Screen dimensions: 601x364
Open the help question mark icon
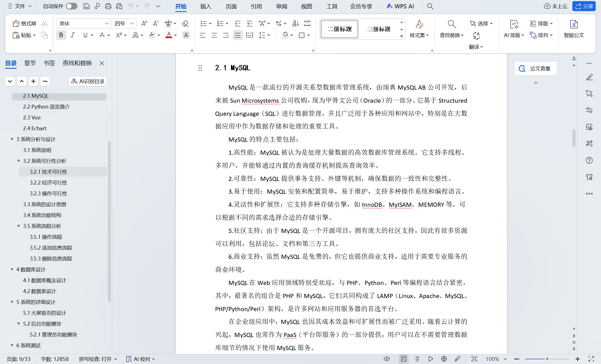[589, 160]
